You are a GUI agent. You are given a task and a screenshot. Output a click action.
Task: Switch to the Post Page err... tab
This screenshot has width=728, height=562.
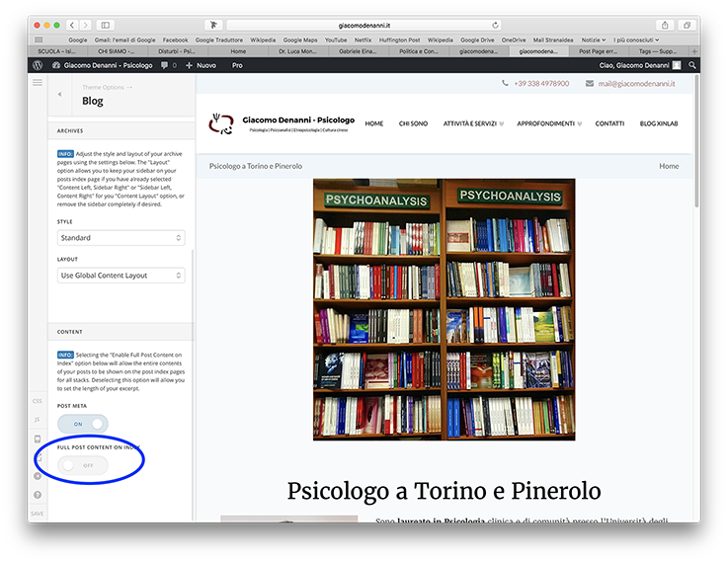pos(600,51)
